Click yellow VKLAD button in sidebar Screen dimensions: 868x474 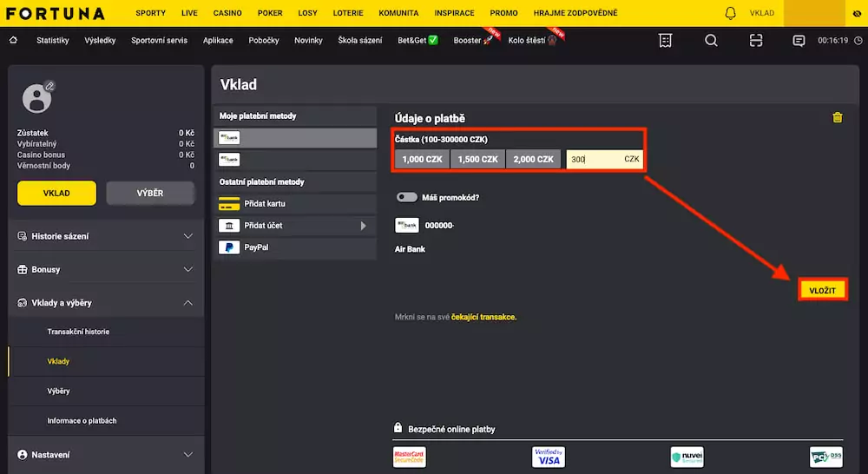(x=56, y=194)
